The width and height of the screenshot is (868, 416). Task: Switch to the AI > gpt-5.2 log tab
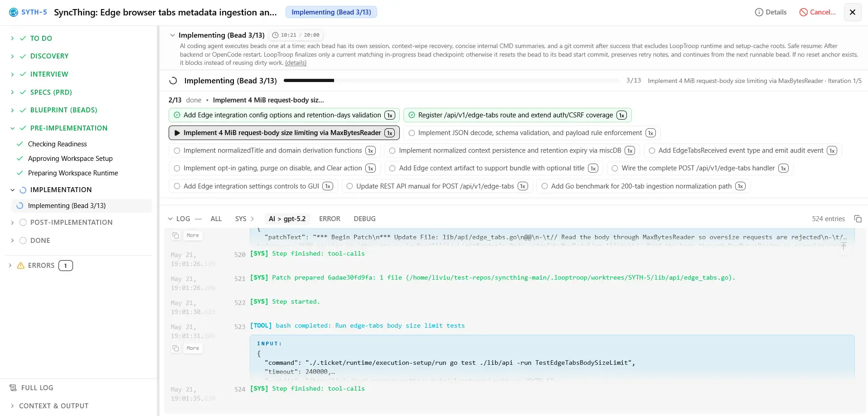(287, 219)
